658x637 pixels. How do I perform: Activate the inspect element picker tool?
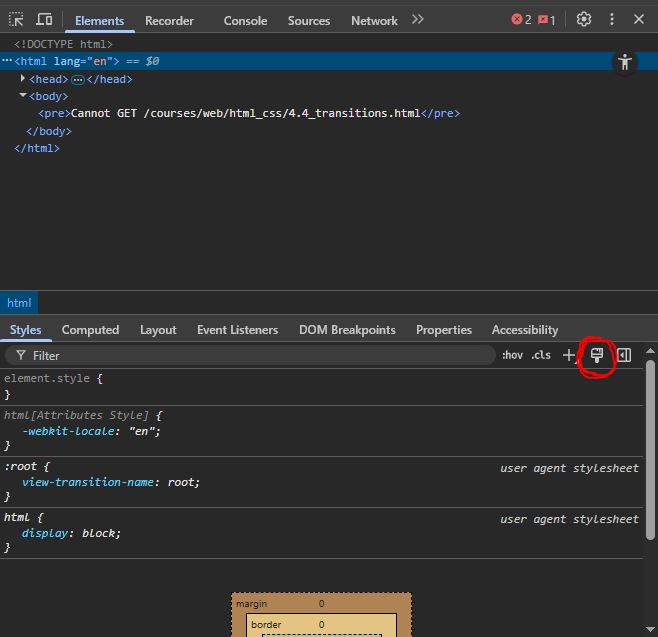click(x=16, y=19)
